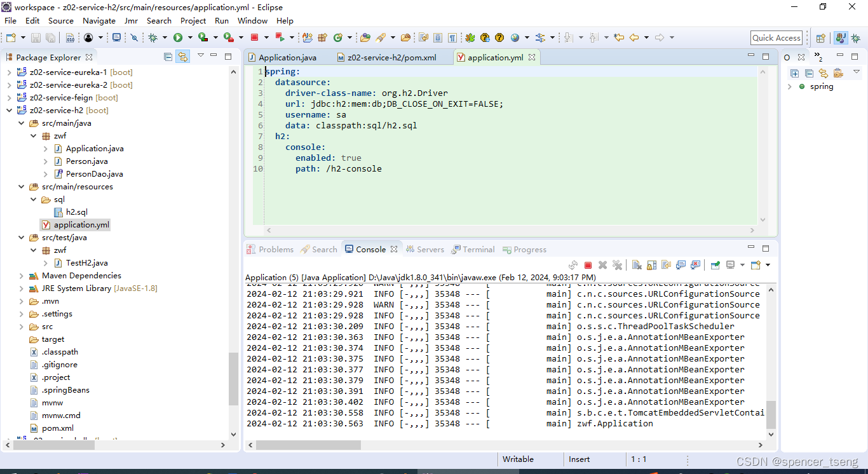The width and height of the screenshot is (868, 474).
Task: Open the Window menu
Action: (x=252, y=20)
